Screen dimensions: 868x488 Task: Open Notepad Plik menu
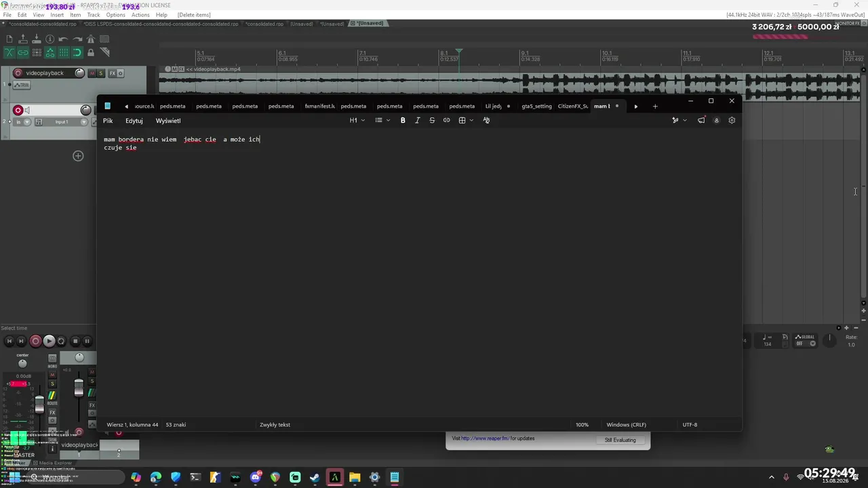(x=108, y=121)
